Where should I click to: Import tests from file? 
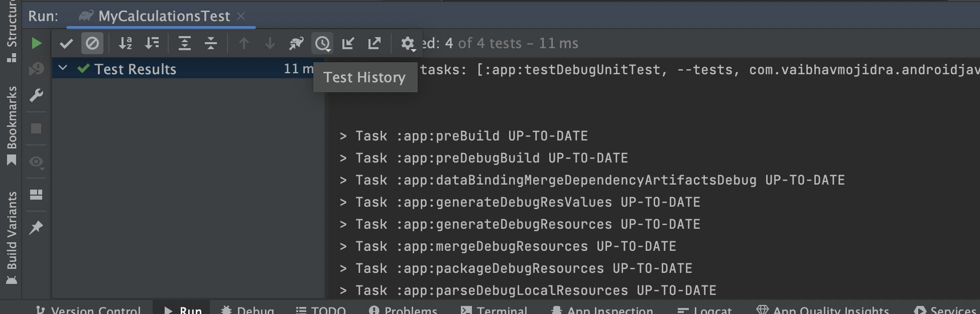pyautogui.click(x=348, y=44)
